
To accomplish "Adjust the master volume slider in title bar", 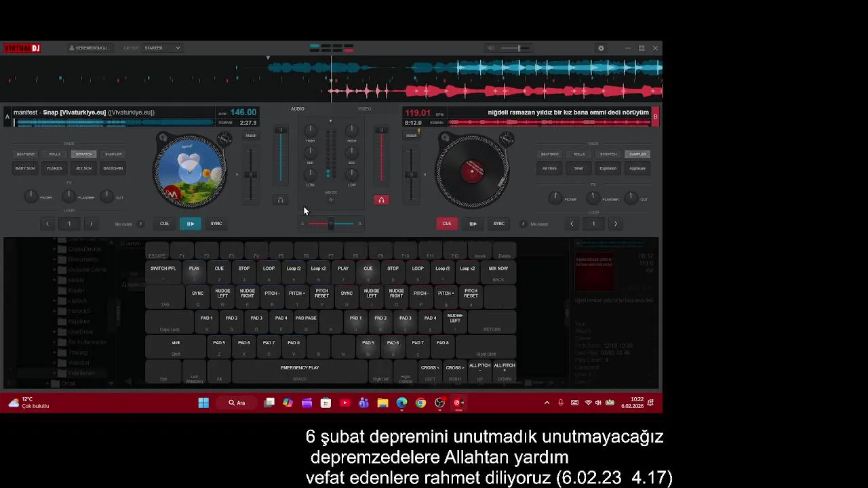I will 519,48.
